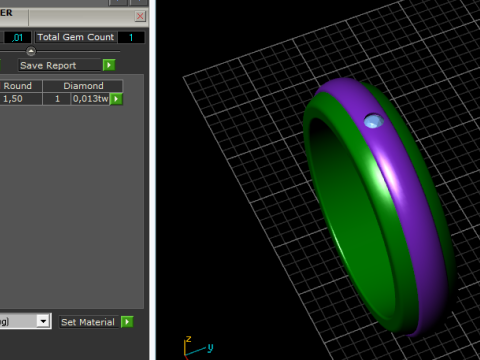The width and height of the screenshot is (480, 360).
Task: Click the quantity cell showing 1
Action: point(57,99)
